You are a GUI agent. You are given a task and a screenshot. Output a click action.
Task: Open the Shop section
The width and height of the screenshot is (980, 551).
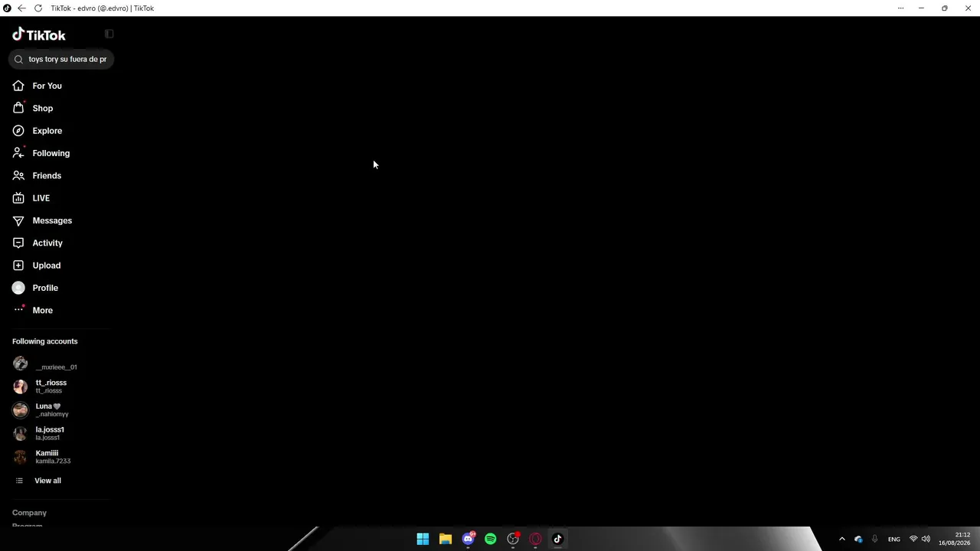tap(43, 108)
